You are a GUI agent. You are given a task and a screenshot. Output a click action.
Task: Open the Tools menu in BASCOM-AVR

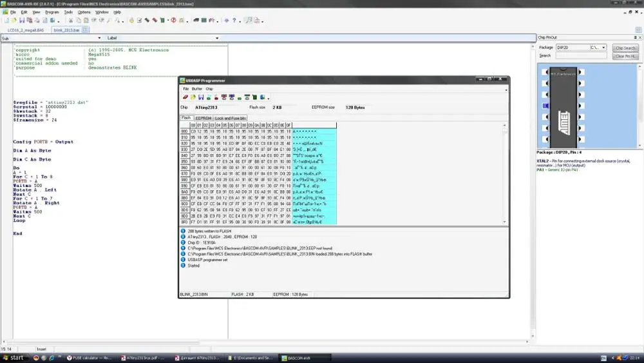point(68,12)
